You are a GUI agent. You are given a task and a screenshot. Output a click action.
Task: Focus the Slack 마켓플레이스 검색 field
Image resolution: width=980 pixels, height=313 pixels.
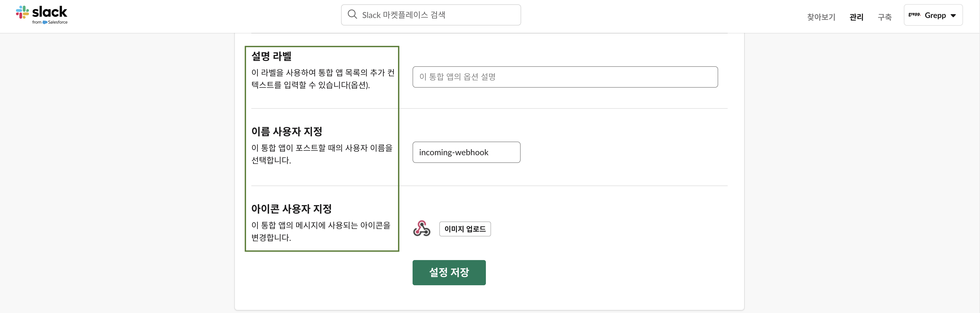click(x=431, y=15)
